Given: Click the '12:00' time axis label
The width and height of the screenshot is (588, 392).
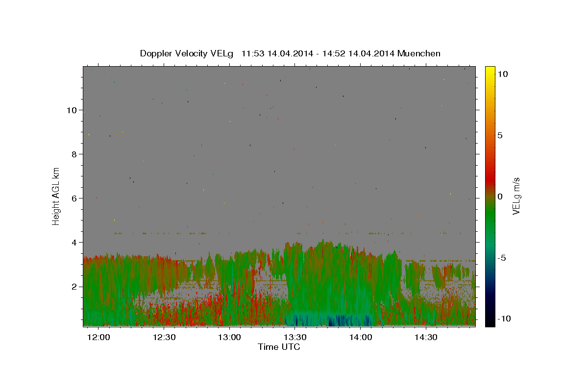Looking at the screenshot, I should point(98,337).
